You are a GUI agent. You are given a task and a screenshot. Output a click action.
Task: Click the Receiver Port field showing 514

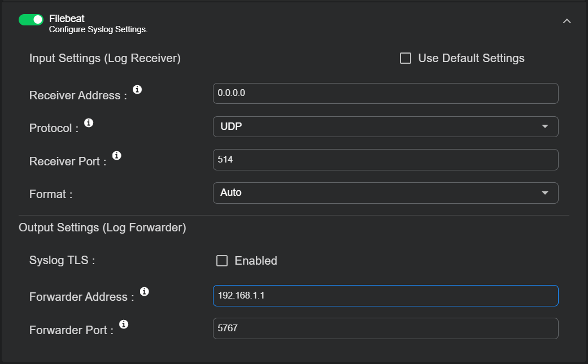(385, 160)
